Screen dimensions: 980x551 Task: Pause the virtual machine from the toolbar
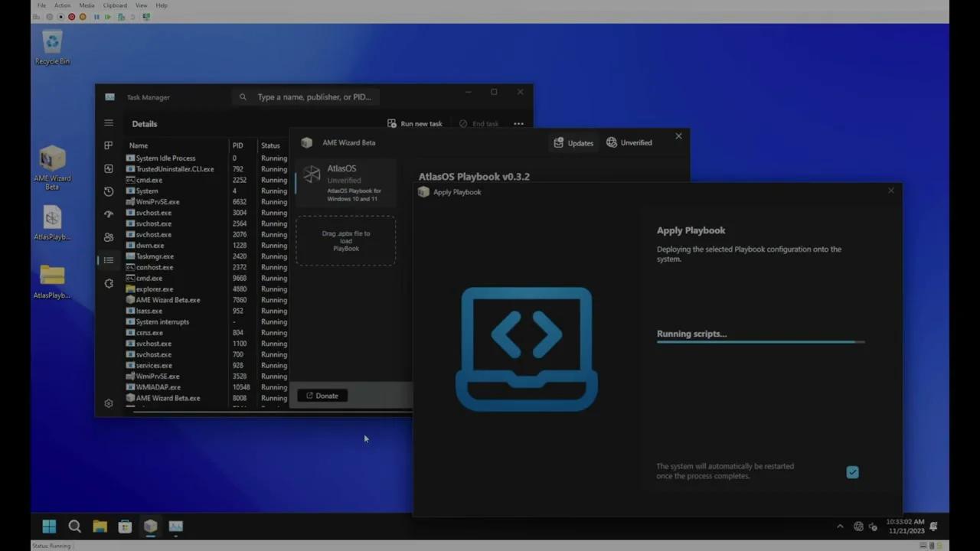(x=96, y=17)
